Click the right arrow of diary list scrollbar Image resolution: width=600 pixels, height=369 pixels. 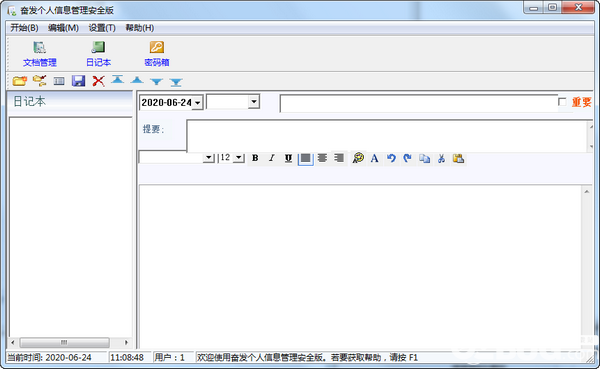point(126,342)
